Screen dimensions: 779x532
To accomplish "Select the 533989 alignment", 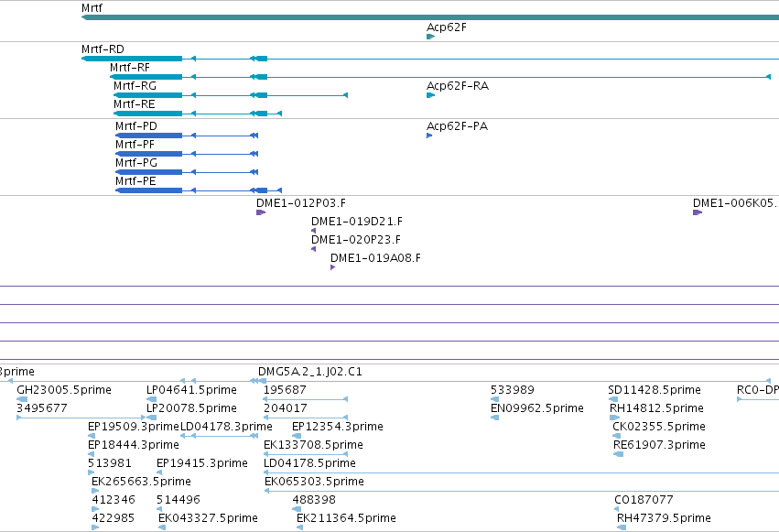I will pyautogui.click(x=495, y=399).
